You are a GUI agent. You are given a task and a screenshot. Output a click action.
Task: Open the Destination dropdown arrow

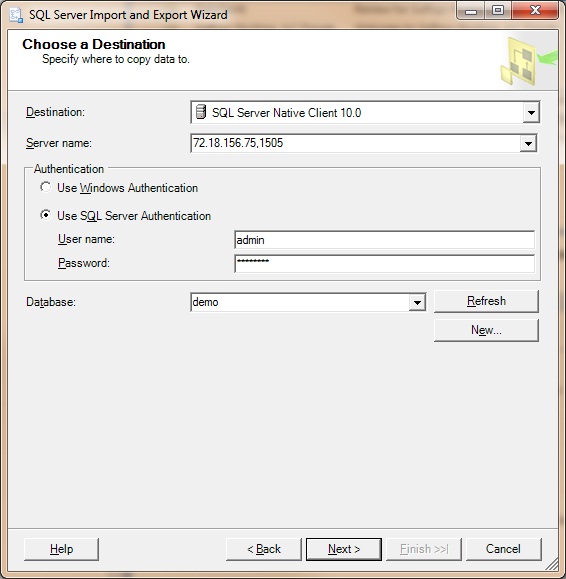531,112
